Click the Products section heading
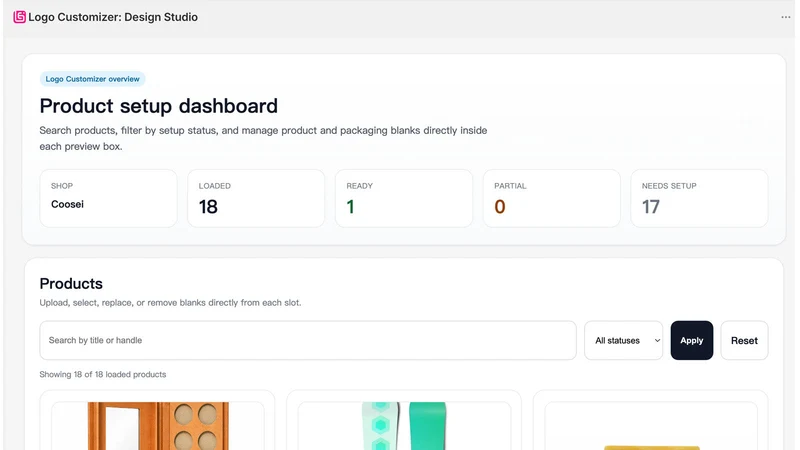800x450 pixels. pos(71,284)
